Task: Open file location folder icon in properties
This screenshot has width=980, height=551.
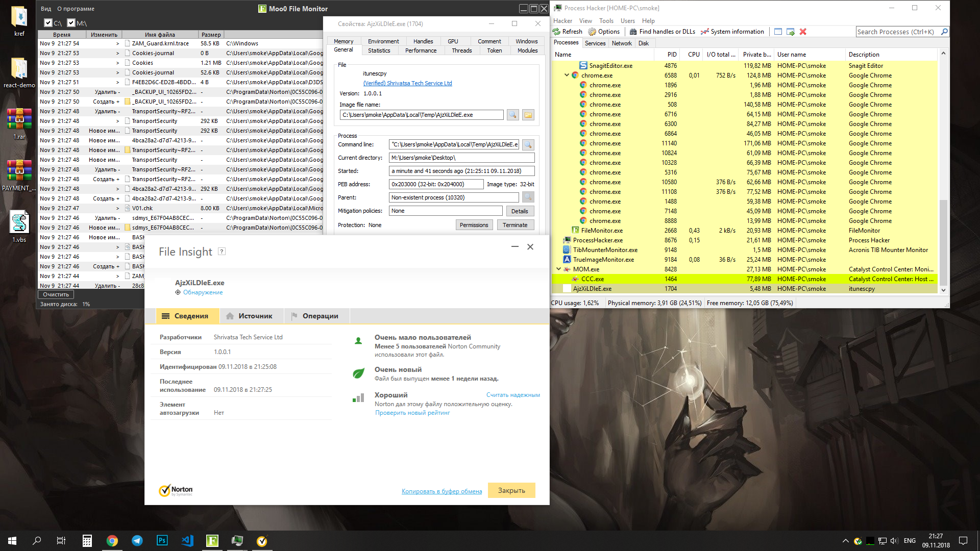Action: coord(528,115)
